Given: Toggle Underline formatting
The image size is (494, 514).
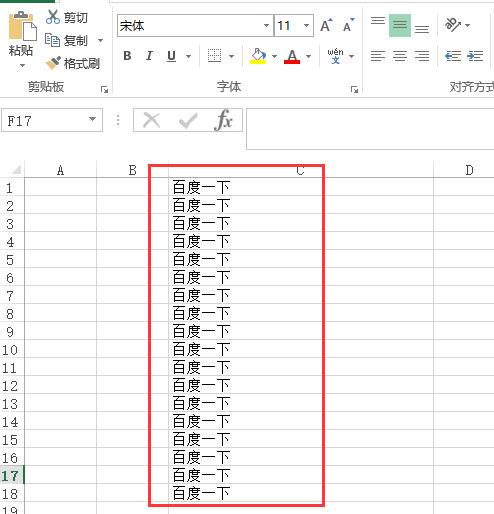Looking at the screenshot, I should tap(171, 56).
